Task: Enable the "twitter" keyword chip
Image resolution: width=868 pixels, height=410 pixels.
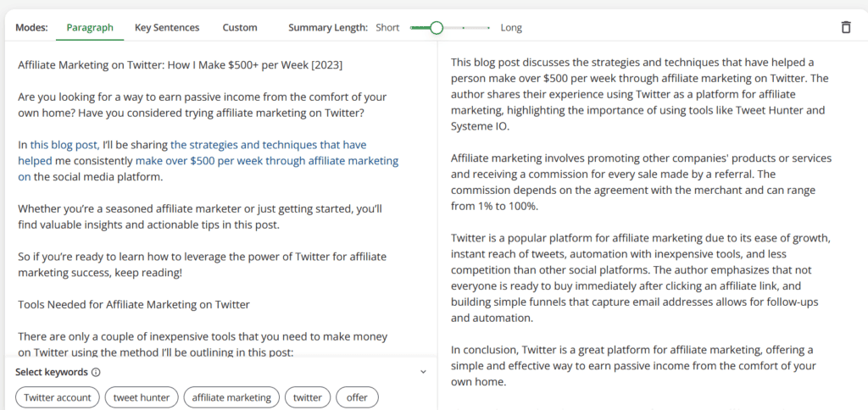Action: [307, 397]
